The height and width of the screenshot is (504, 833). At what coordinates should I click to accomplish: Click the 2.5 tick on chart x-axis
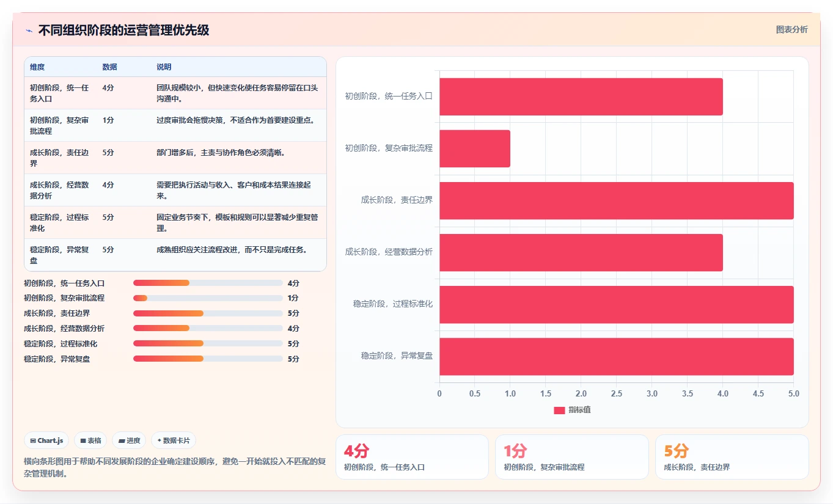pos(617,394)
